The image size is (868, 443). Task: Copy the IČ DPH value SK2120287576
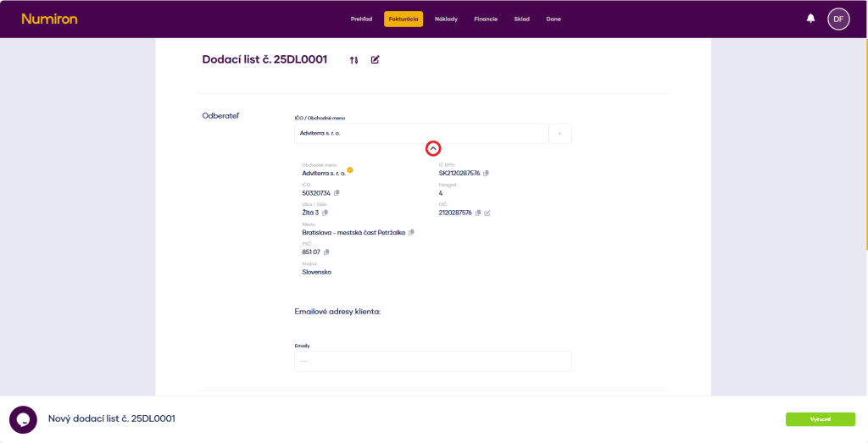(x=486, y=174)
